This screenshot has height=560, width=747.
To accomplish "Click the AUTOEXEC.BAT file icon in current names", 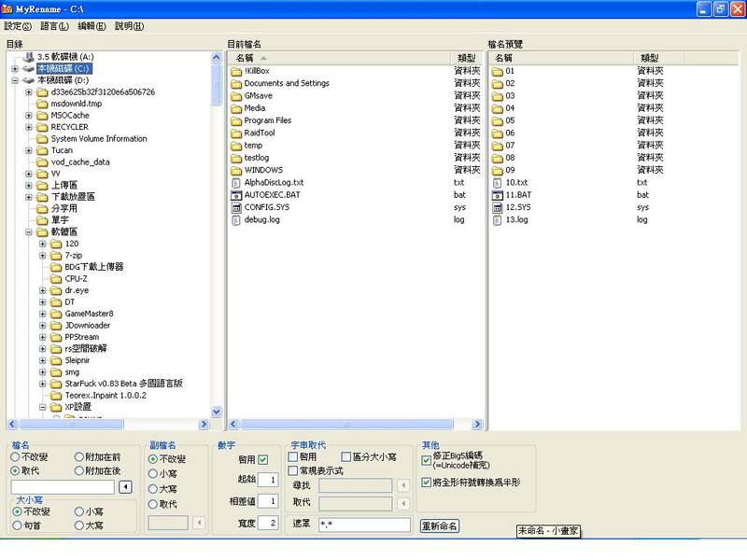I will pos(235,195).
